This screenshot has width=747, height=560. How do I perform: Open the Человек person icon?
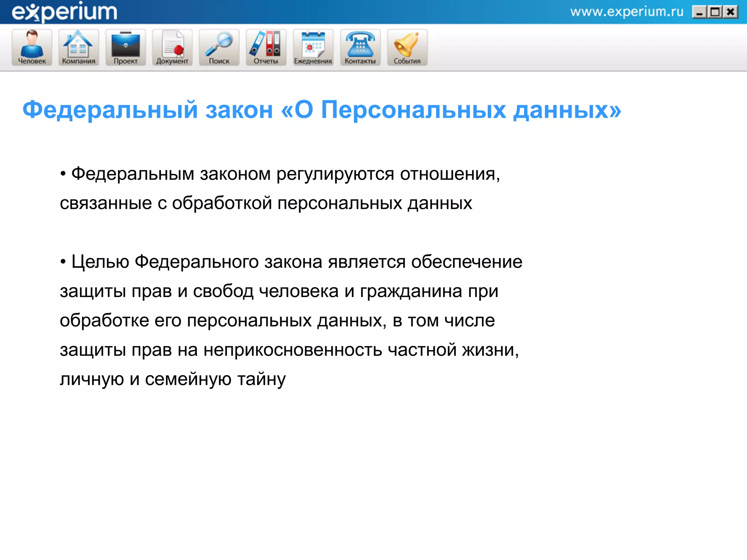[x=32, y=44]
